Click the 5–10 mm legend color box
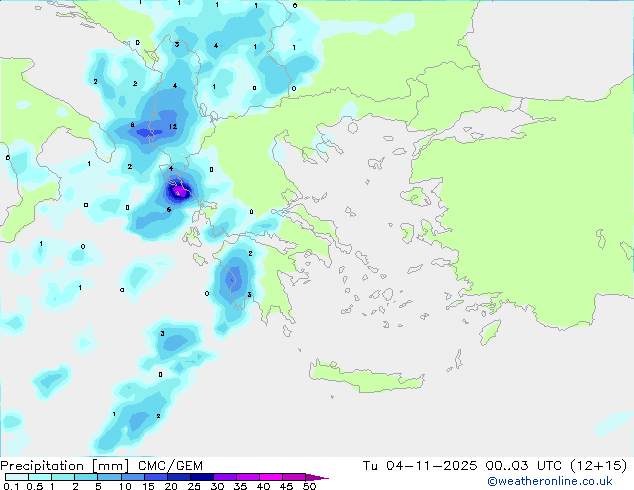Screen dimensions: 634x490 click(109, 477)
